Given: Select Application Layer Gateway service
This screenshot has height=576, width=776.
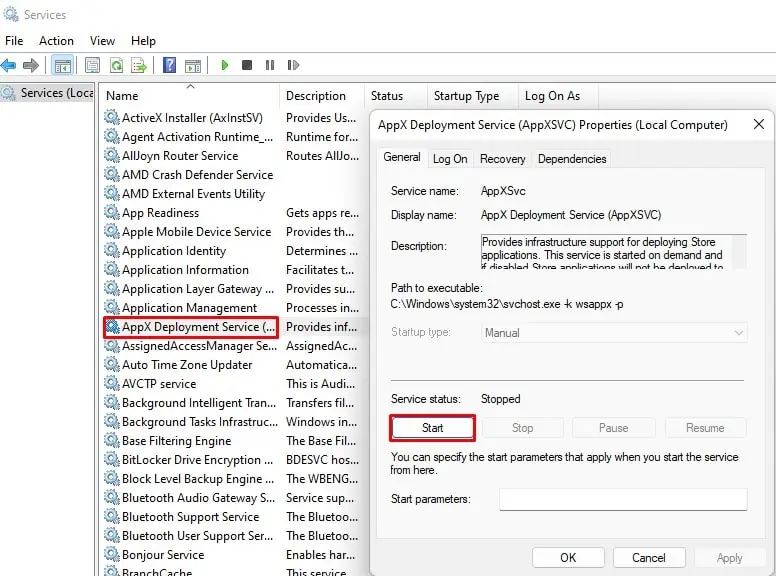Looking at the screenshot, I should (x=197, y=289).
